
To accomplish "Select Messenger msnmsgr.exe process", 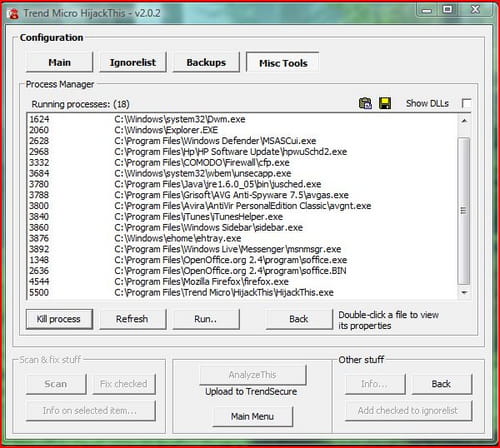I will (242, 249).
